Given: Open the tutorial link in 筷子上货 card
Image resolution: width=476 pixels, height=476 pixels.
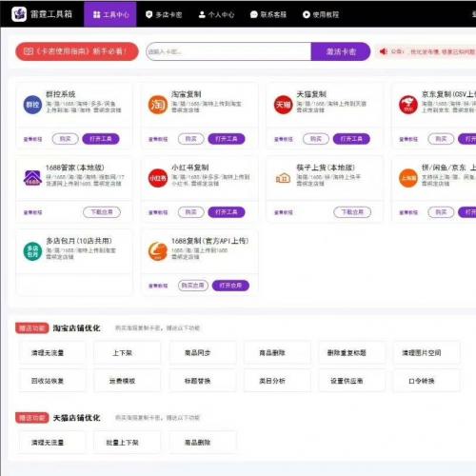Looking at the screenshot, I should click(284, 212).
